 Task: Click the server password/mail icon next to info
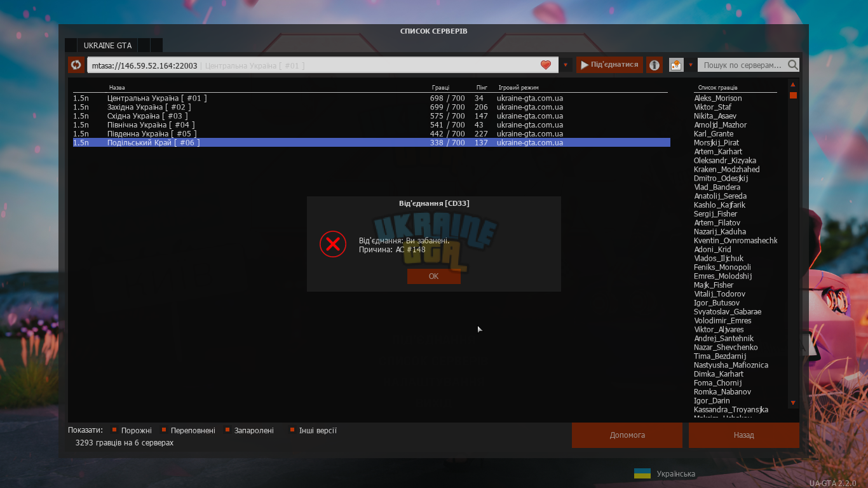[676, 65]
